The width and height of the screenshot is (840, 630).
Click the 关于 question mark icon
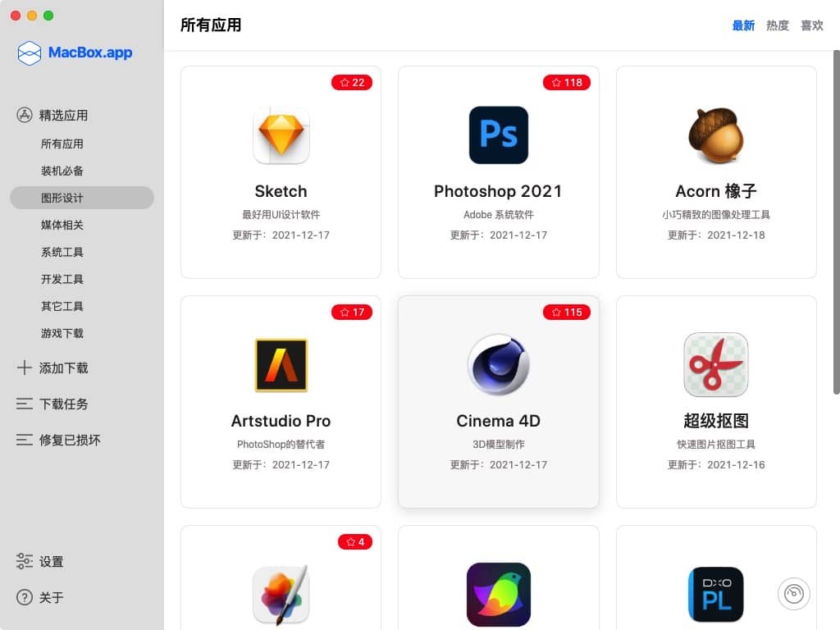click(x=24, y=597)
